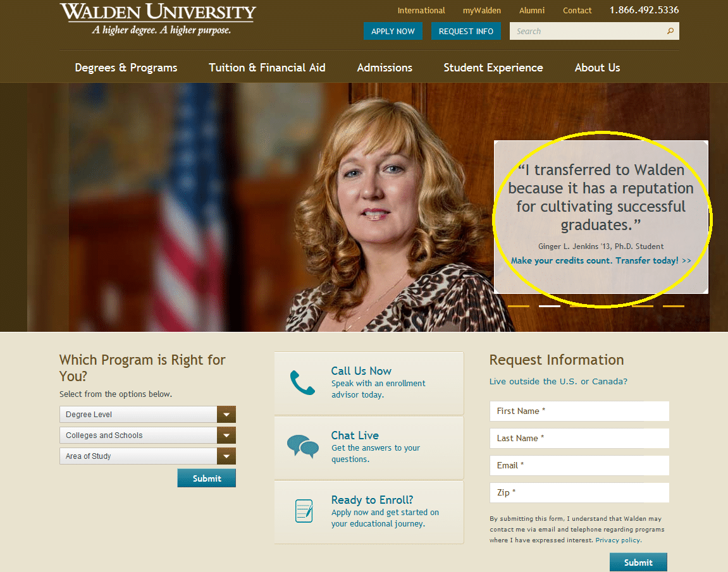
Task: Click the Ready to Enroll link
Action: (x=372, y=500)
